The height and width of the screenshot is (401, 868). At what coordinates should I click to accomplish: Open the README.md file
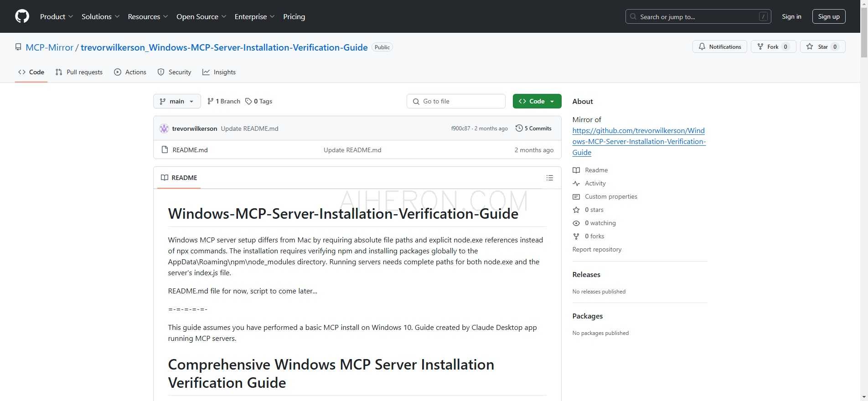190,150
